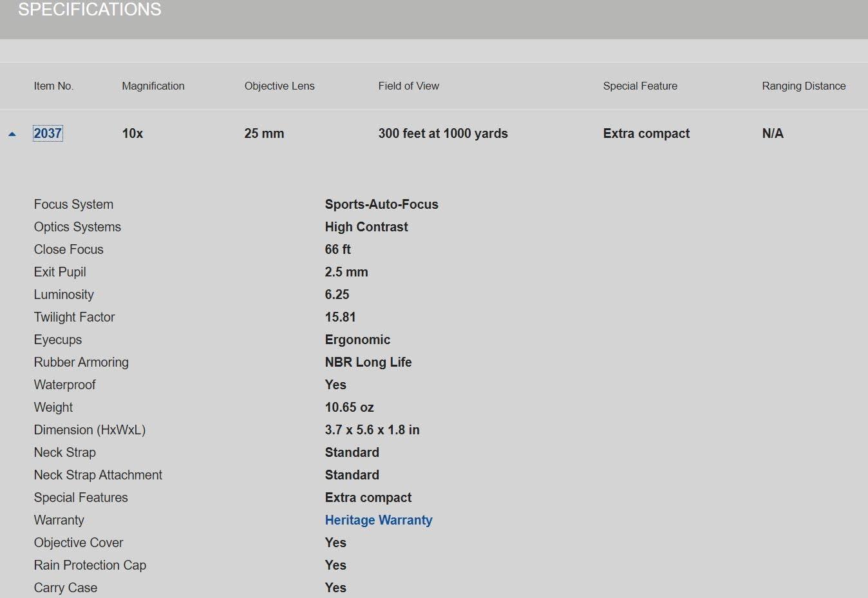The width and height of the screenshot is (868, 598).
Task: Click the Objective Lens column header
Action: (279, 86)
